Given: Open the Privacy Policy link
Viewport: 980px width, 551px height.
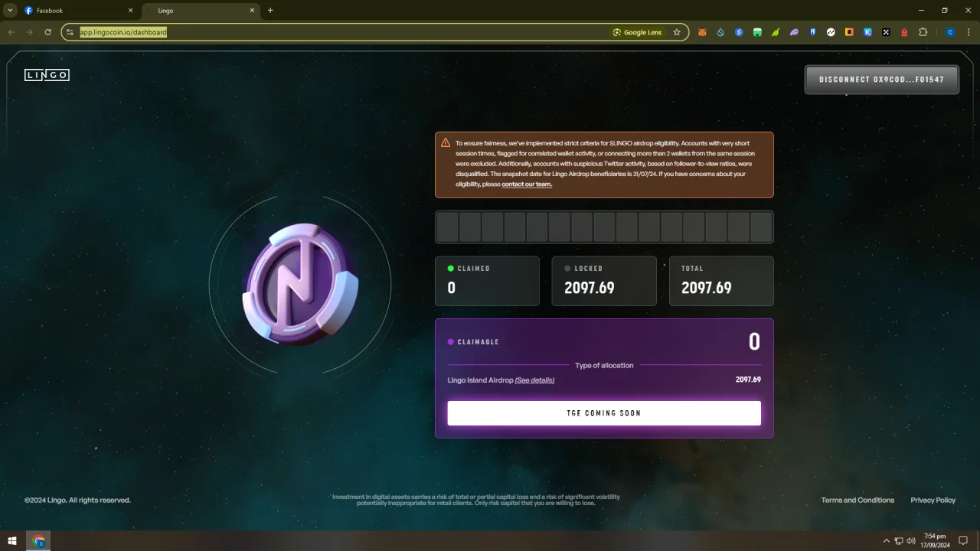Looking at the screenshot, I should (x=933, y=500).
